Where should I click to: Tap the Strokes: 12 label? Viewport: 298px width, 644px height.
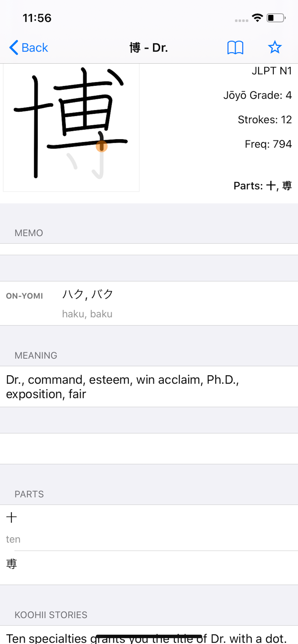coord(265,120)
